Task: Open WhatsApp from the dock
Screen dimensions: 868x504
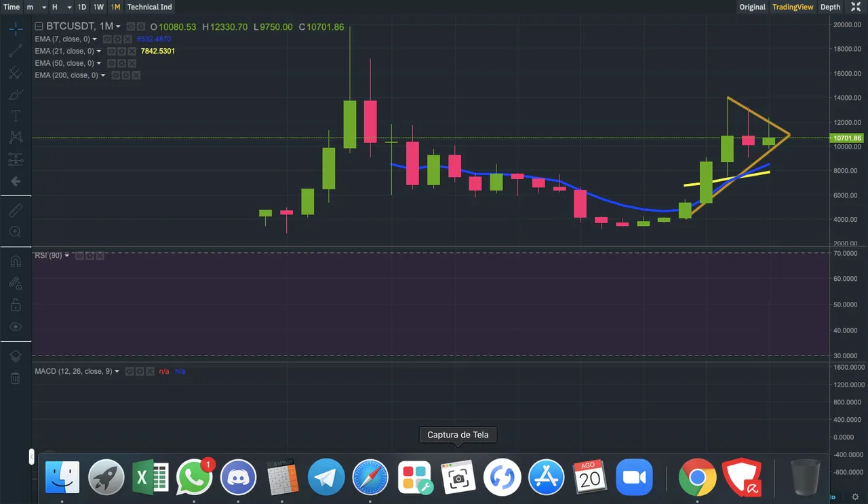Action: coord(195,477)
